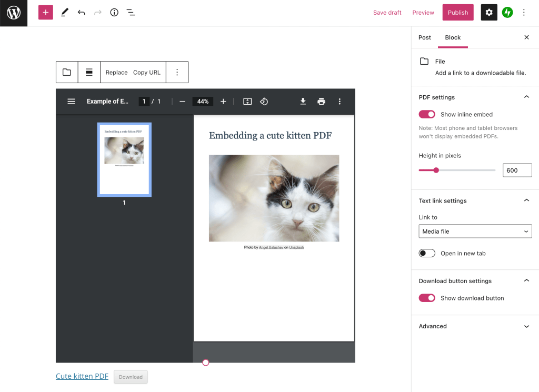Switch to the Post tab
Viewport: 539px width, 392px height.
click(x=425, y=37)
